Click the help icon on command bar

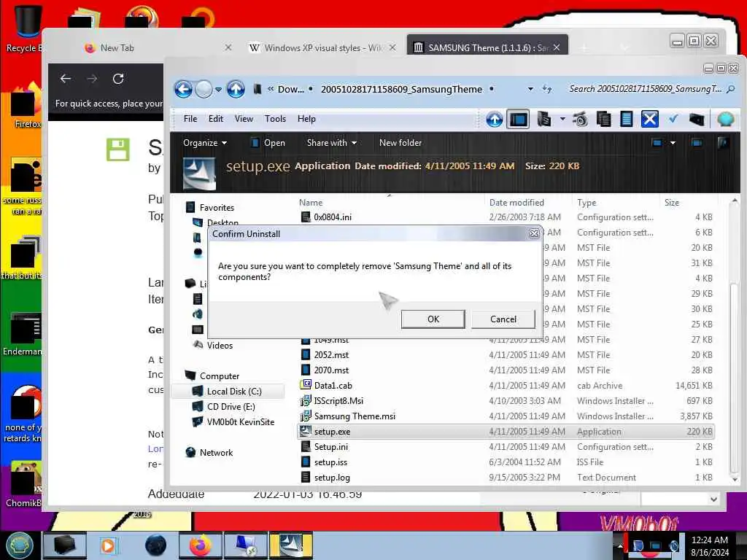click(723, 142)
